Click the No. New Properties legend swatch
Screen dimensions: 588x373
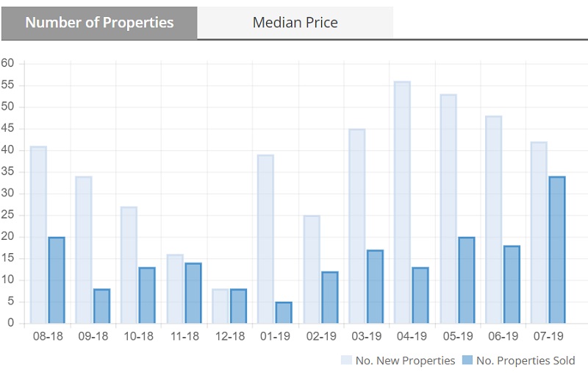point(345,360)
